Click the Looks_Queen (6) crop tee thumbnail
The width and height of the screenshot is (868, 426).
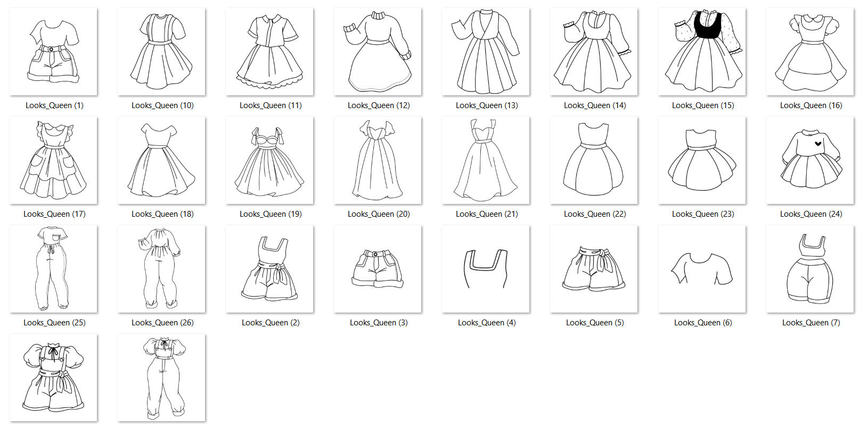702,269
